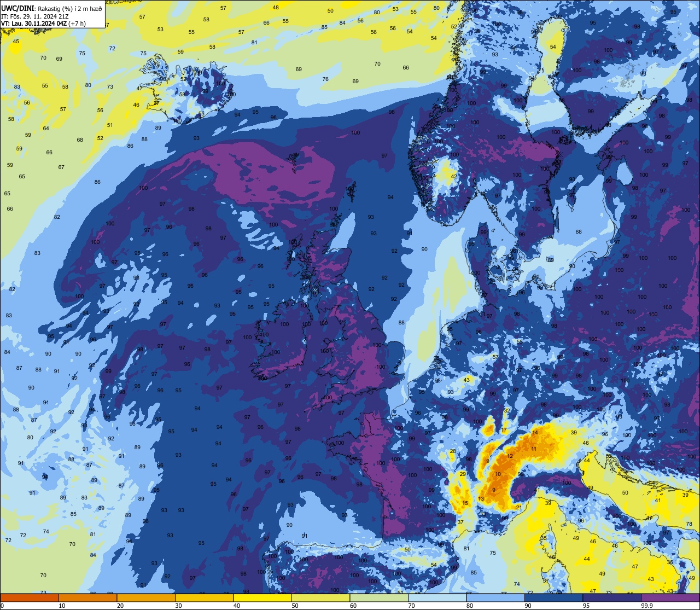Click the '13' humidity value in the Alps

click(x=481, y=498)
